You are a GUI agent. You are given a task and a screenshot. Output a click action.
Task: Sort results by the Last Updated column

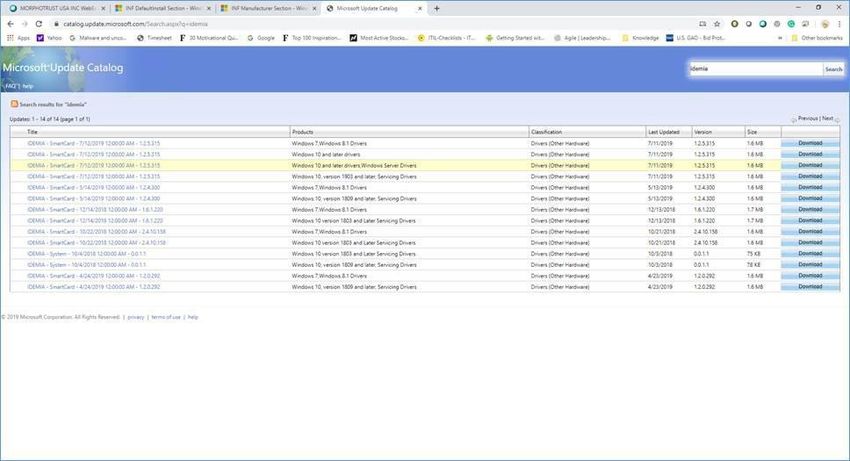(664, 132)
